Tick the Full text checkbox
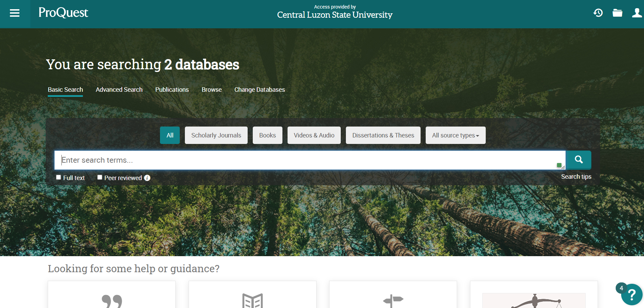This screenshot has width=644, height=308. point(59,177)
